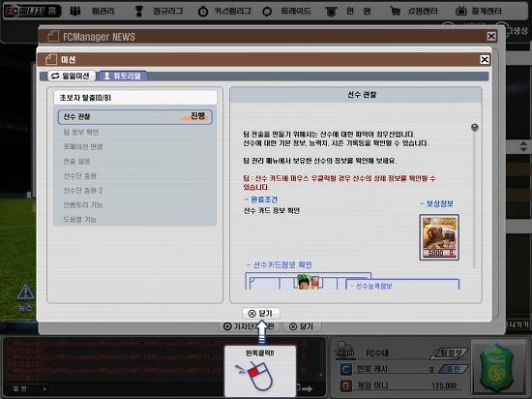Click the FC매니저 logo in the top bar

click(x=32, y=11)
